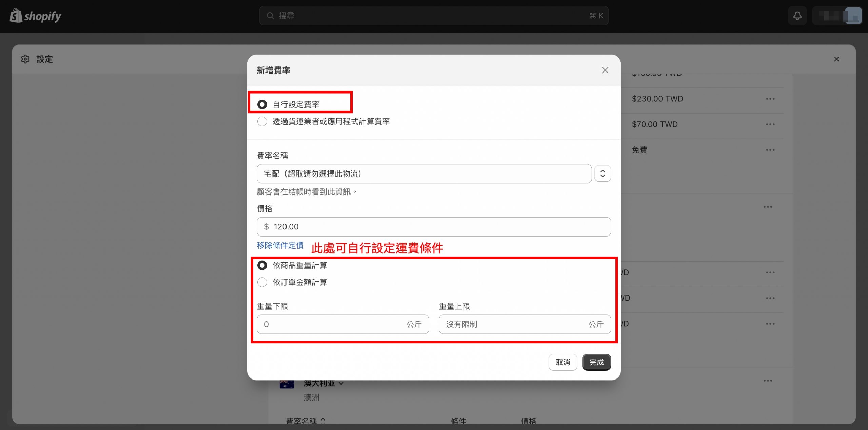Select 透過貨運業者或應用程式計算費率 radio option
Image resolution: width=868 pixels, height=430 pixels.
tap(262, 121)
